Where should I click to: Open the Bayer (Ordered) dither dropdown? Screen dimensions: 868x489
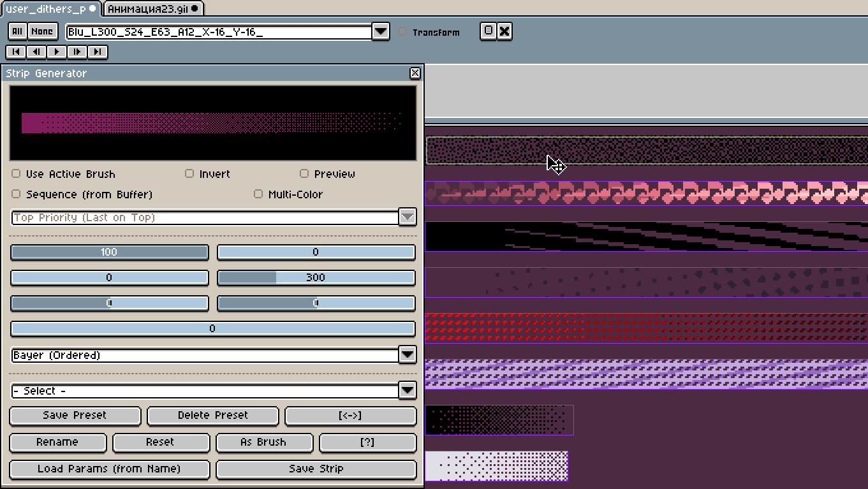click(x=407, y=355)
